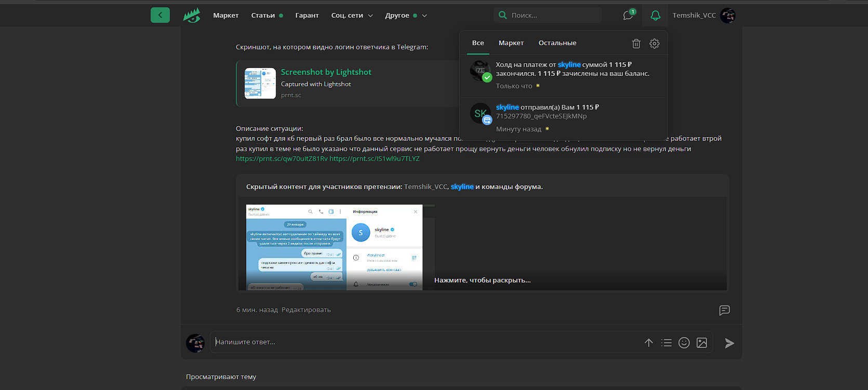Click the search magnifier icon
Viewport: 868px width, 390px height.
click(502, 15)
